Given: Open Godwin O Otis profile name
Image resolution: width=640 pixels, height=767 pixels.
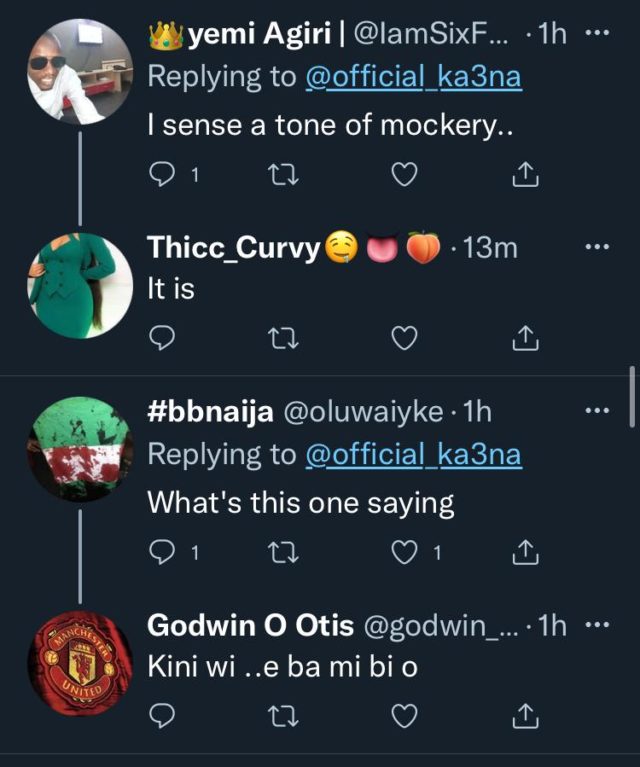Looking at the screenshot, I should point(250,626).
